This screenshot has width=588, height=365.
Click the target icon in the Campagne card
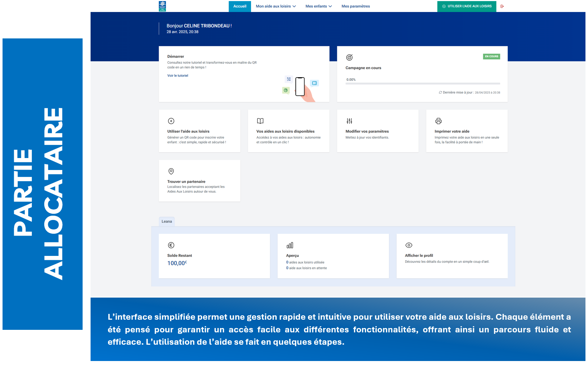(349, 57)
